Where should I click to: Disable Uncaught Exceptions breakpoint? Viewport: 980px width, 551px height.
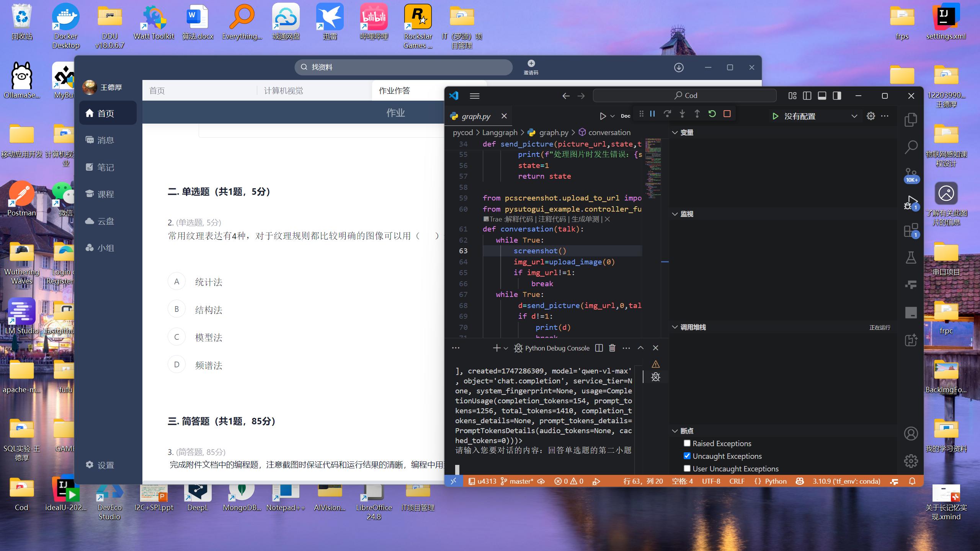tap(687, 456)
